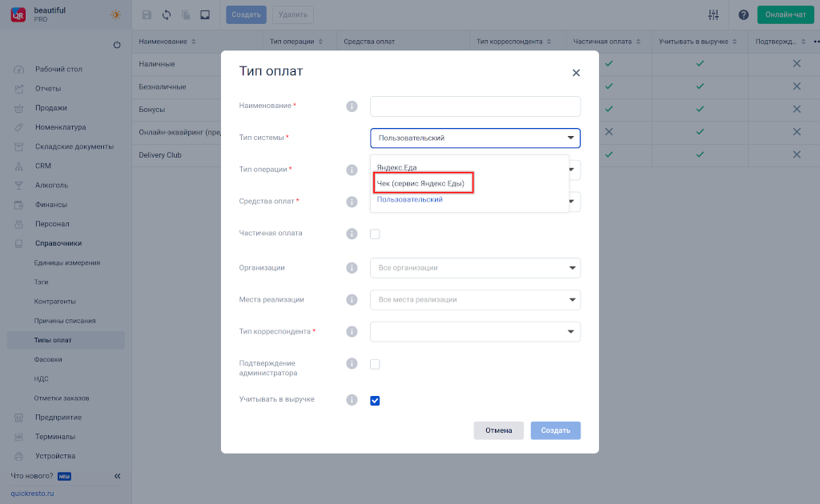Click the save icon in top toolbar
This screenshot has height=504, width=820.
click(x=147, y=14)
